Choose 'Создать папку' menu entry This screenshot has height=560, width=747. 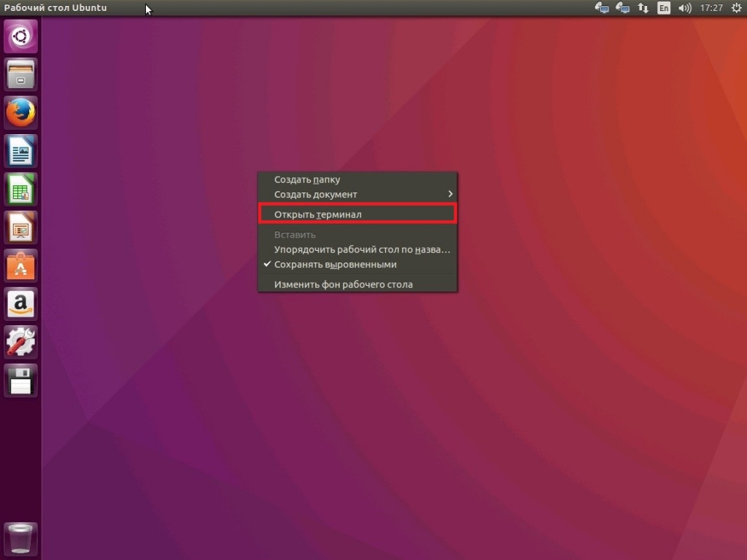point(307,179)
